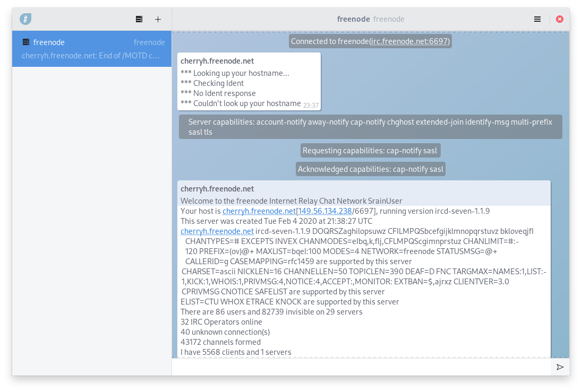Viewport: 582px width, 392px height.
Task: Send the message with the arrow icon
Action: [x=560, y=367]
